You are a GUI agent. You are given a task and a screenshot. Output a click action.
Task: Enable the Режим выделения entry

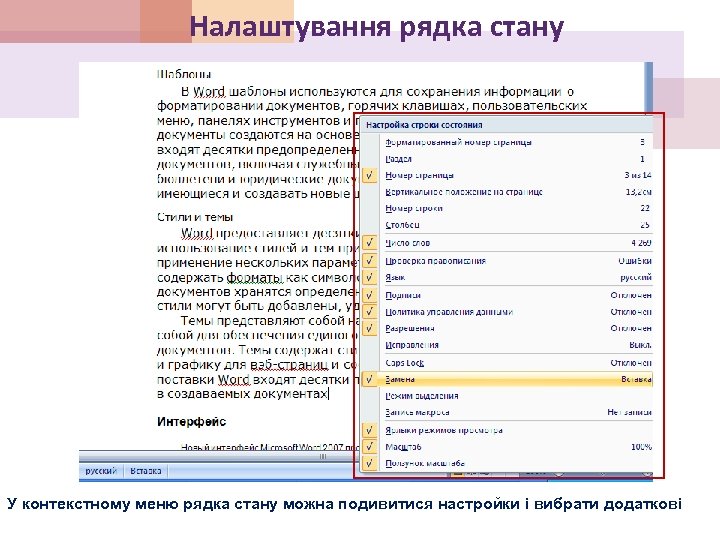point(507,396)
